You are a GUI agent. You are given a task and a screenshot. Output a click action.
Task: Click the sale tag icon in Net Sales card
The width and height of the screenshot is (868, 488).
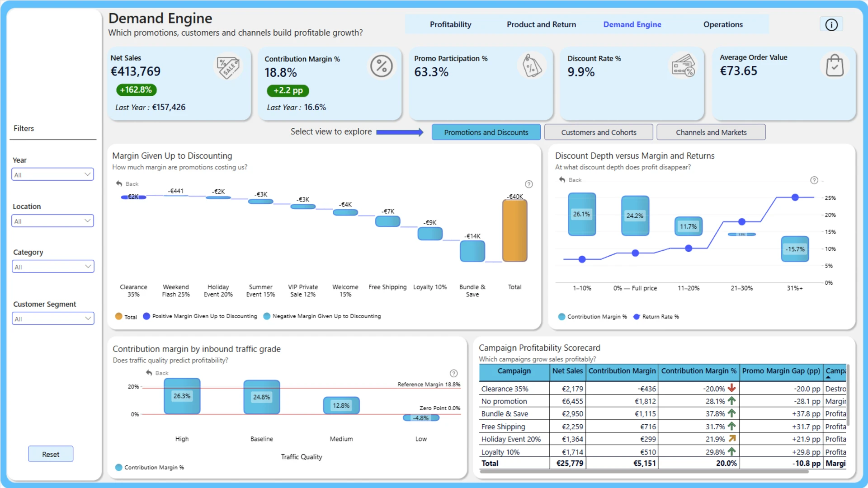coord(228,68)
